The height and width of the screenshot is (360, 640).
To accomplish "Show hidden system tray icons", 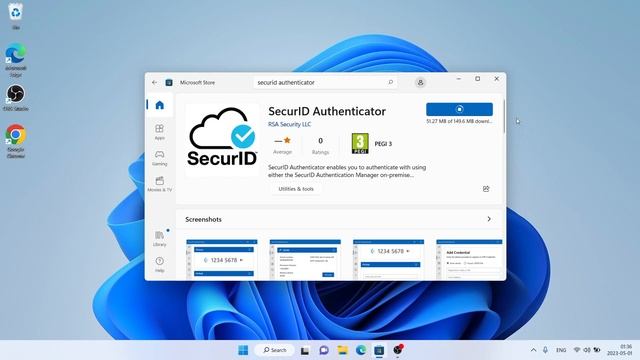I will click(x=533, y=350).
